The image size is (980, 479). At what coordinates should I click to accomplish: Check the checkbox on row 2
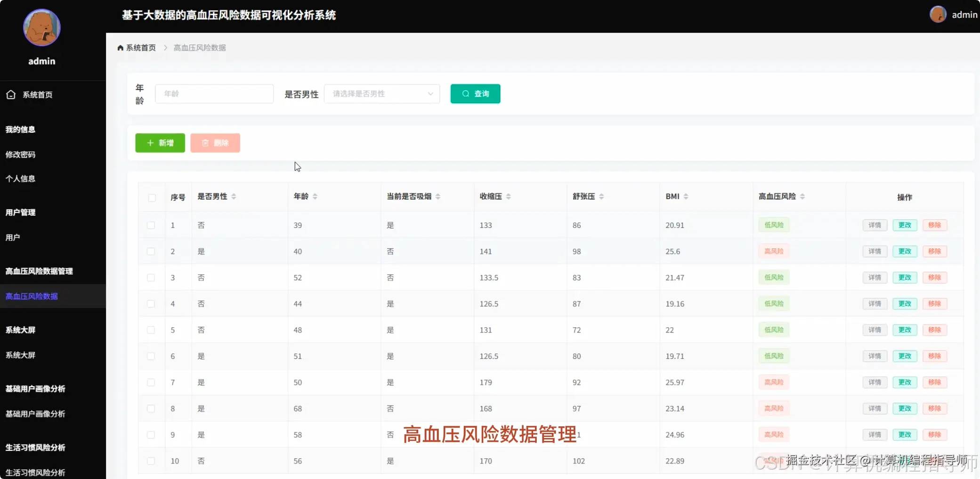152,251
